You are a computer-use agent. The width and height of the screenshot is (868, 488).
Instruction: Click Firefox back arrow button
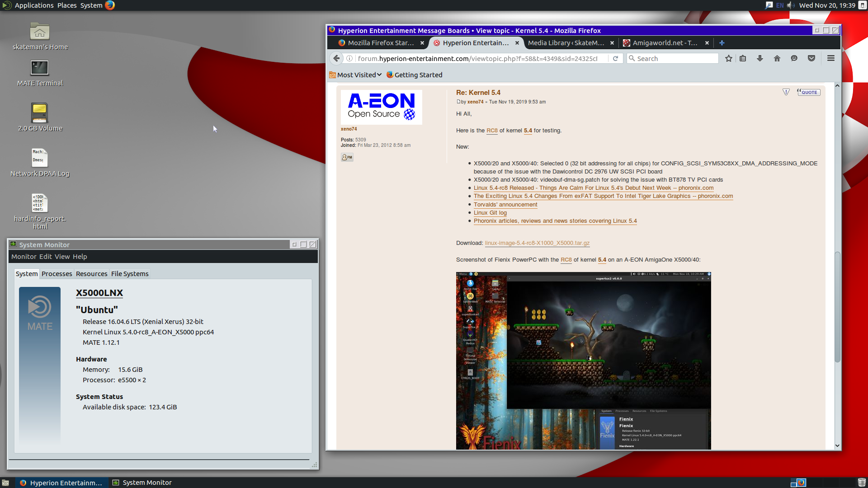click(x=336, y=58)
